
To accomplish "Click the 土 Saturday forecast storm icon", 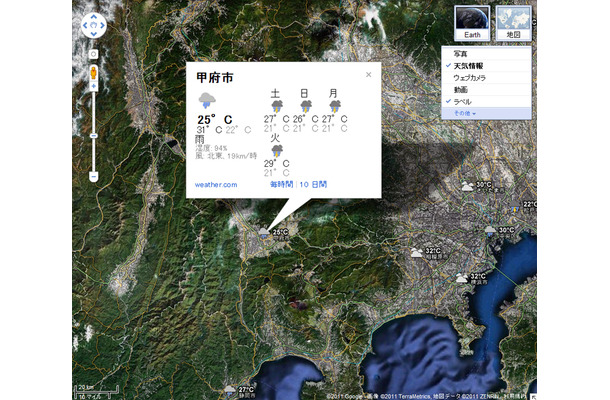I will click(277, 106).
